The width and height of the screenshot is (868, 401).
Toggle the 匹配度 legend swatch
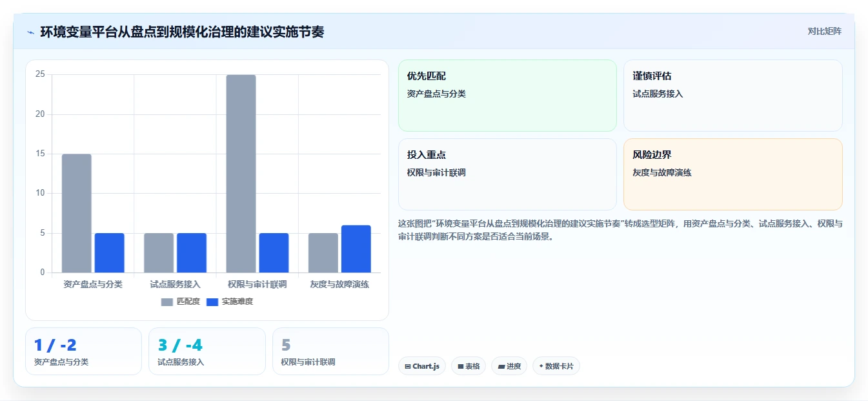pyautogui.click(x=167, y=302)
